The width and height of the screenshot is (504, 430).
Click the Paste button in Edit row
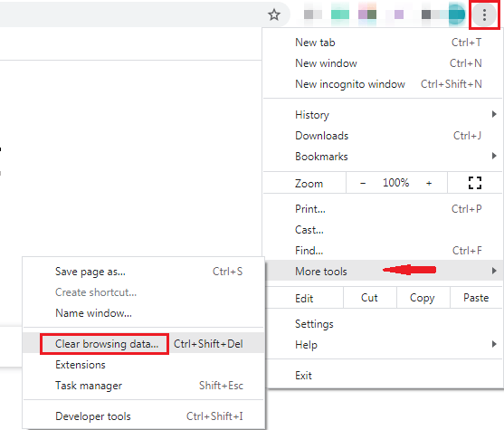click(476, 298)
